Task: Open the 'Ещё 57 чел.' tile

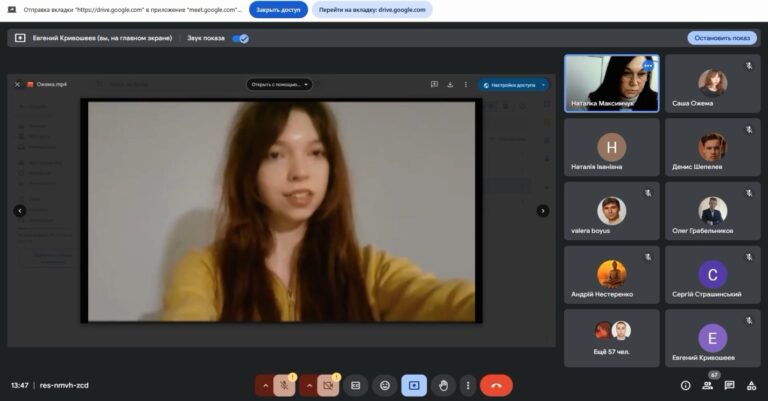Action: coord(612,338)
